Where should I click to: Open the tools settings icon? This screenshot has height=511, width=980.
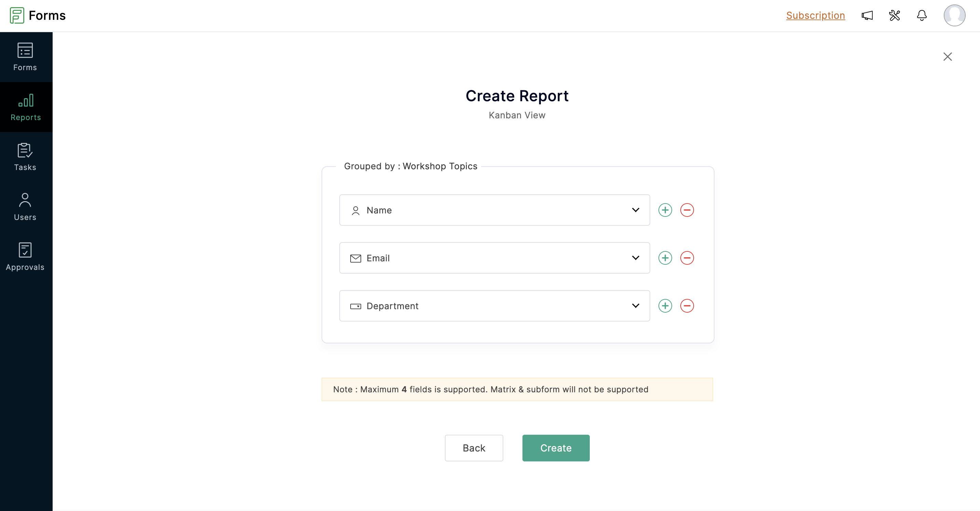tap(894, 15)
